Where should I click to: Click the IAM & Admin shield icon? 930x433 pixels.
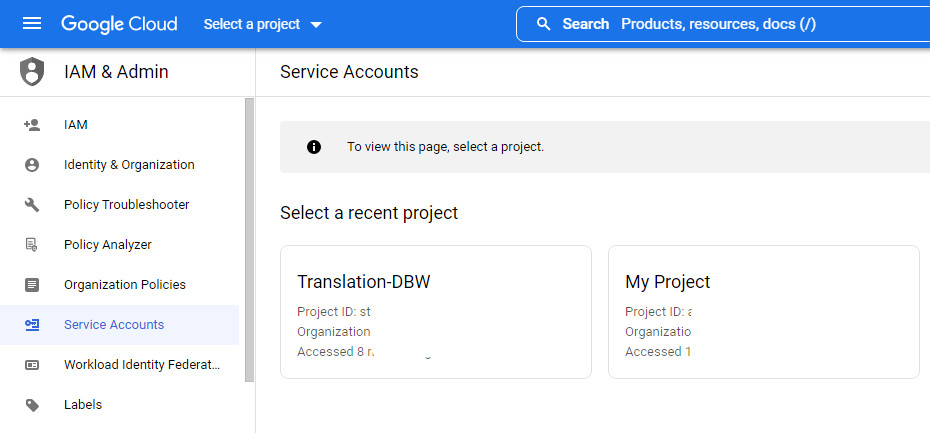click(x=31, y=72)
